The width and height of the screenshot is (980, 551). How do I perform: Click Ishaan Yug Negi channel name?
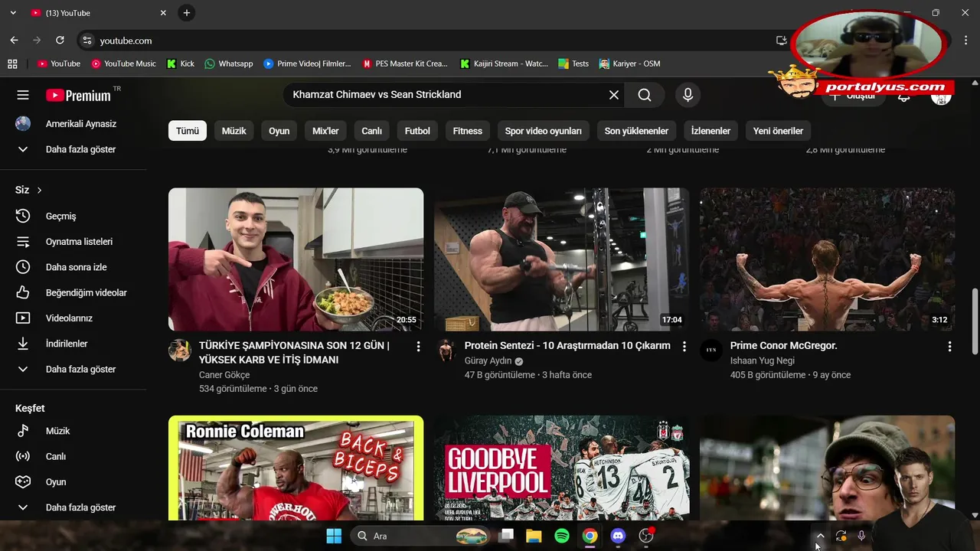(x=763, y=361)
